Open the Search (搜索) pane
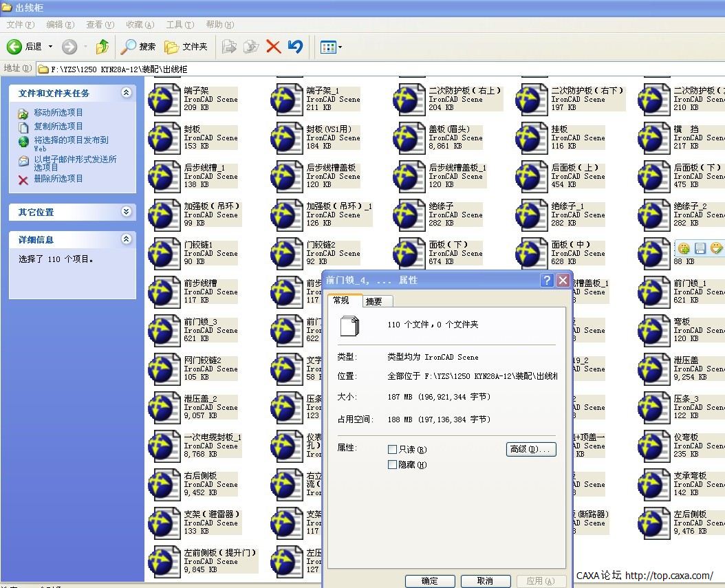 point(138,47)
